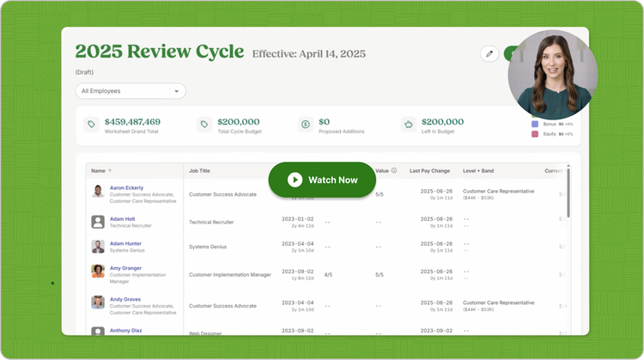Open the All Employees dropdown
Viewport: 644px width, 360px height.
(131, 91)
